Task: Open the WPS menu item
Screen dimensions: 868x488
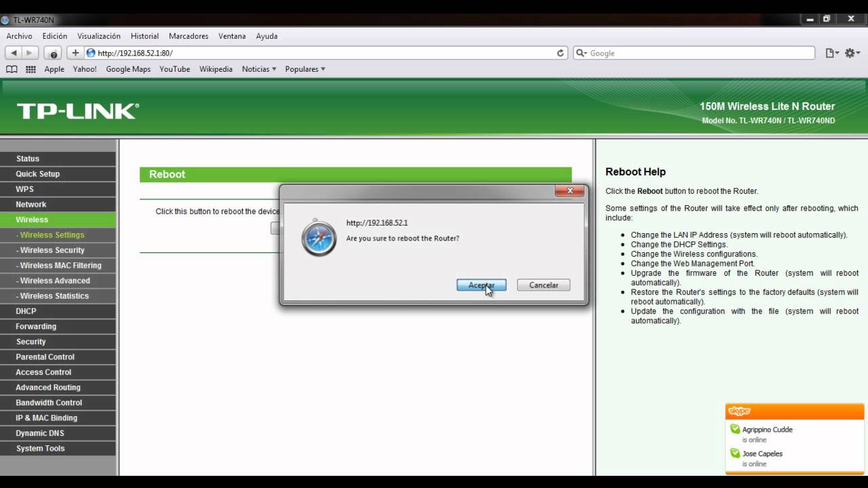Action: (x=58, y=189)
